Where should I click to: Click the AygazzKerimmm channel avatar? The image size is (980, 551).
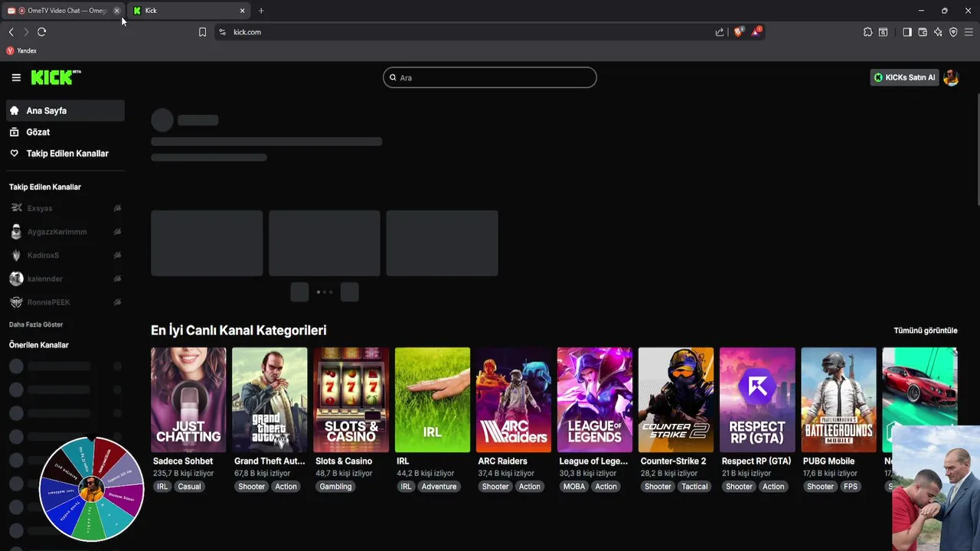(x=16, y=232)
